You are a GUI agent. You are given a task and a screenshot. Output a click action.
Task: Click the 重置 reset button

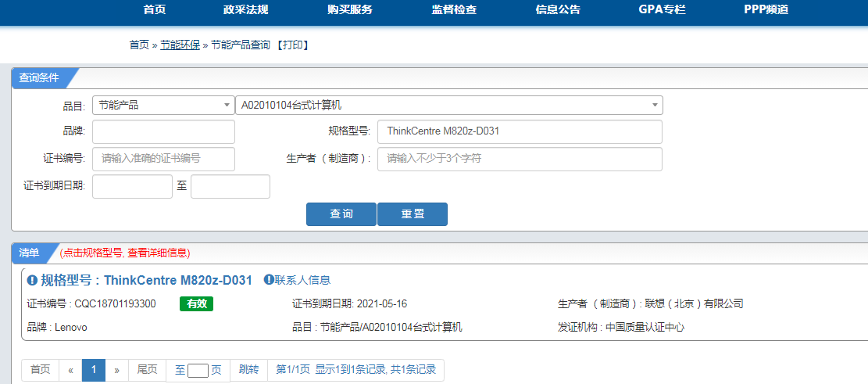(413, 214)
